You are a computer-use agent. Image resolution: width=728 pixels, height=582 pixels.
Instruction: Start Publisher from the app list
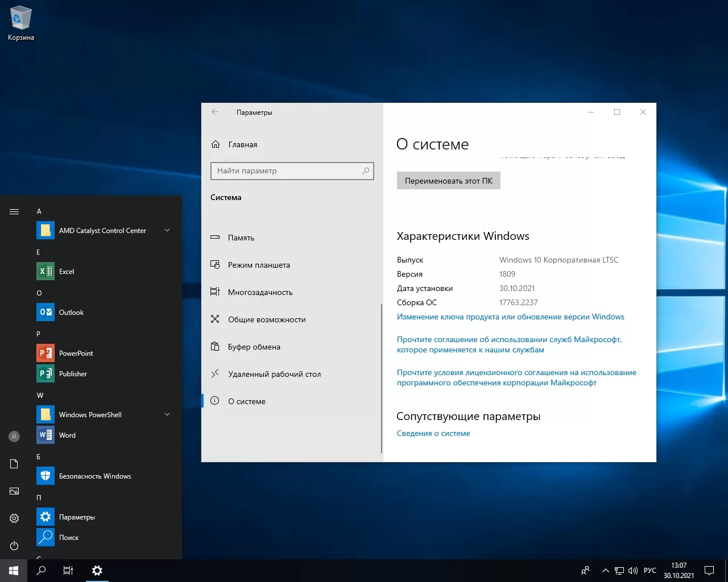[73, 374]
